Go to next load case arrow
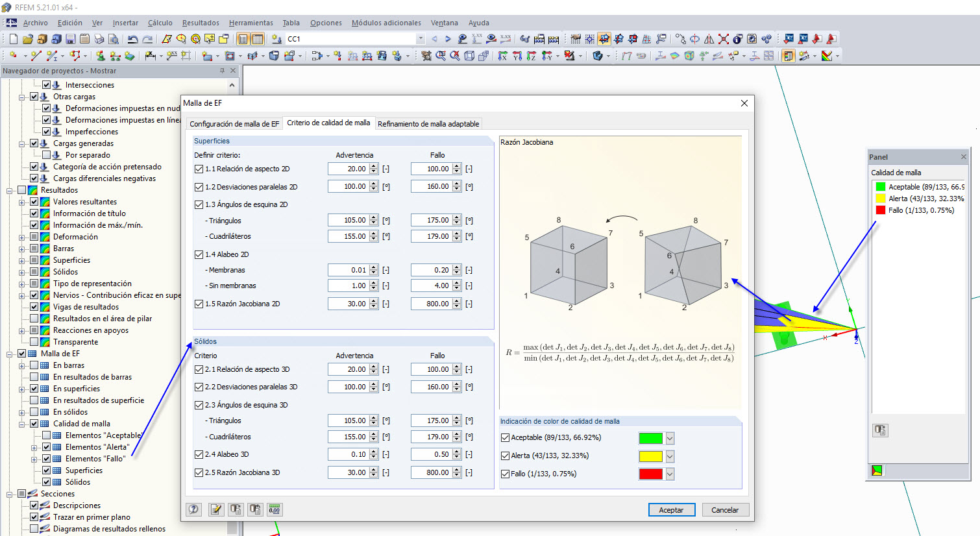The width and height of the screenshot is (980, 536). (448, 39)
